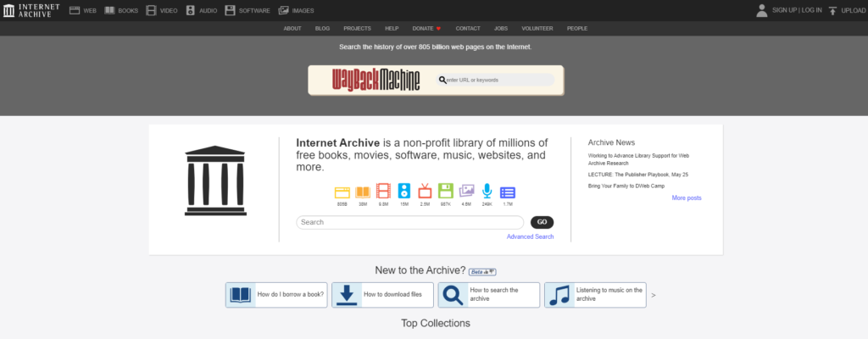Show next help cards with the arrow
Viewport: 868px width, 339px height.
[x=654, y=295]
